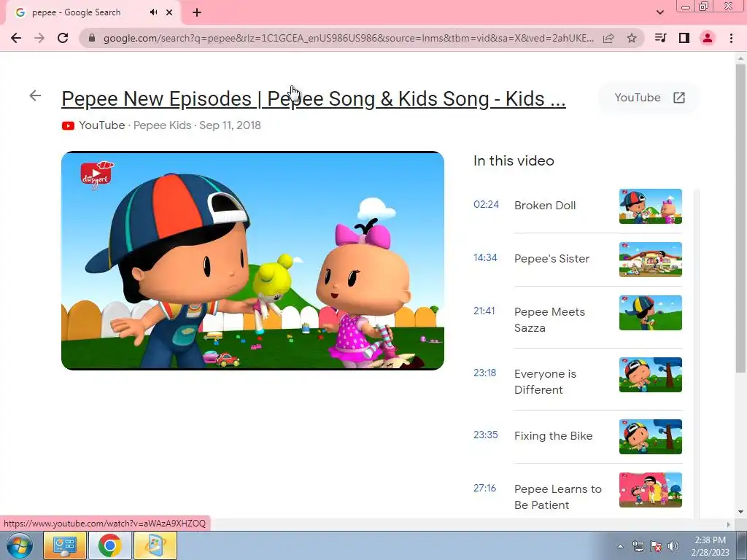Open Fixing the Bike chapter
The image size is (747, 560).
[553, 436]
